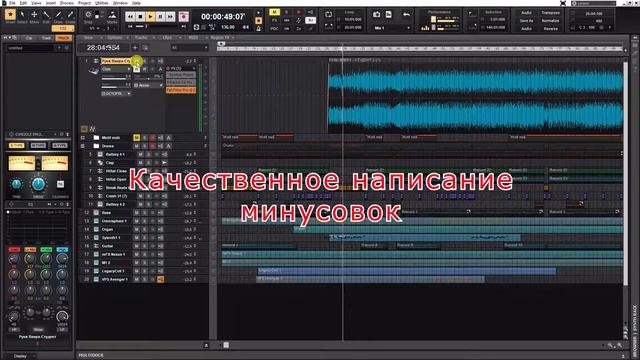
Task: Arm recording with the Record button
Action: click(184, 16)
